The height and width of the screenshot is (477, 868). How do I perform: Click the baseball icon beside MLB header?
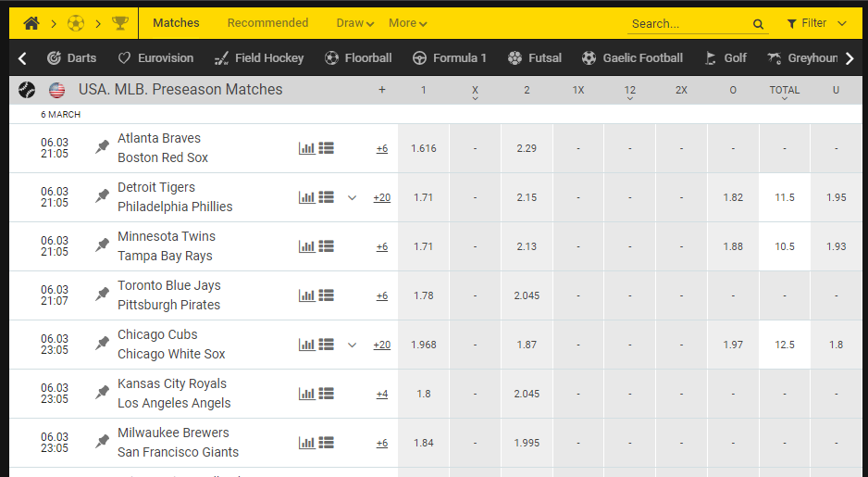(x=27, y=90)
